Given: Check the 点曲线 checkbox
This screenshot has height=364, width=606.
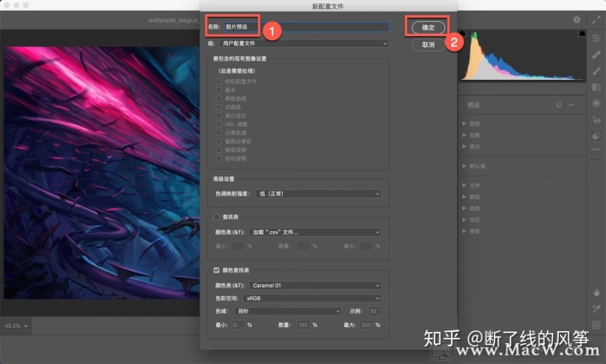Looking at the screenshot, I should pyautogui.click(x=219, y=107).
